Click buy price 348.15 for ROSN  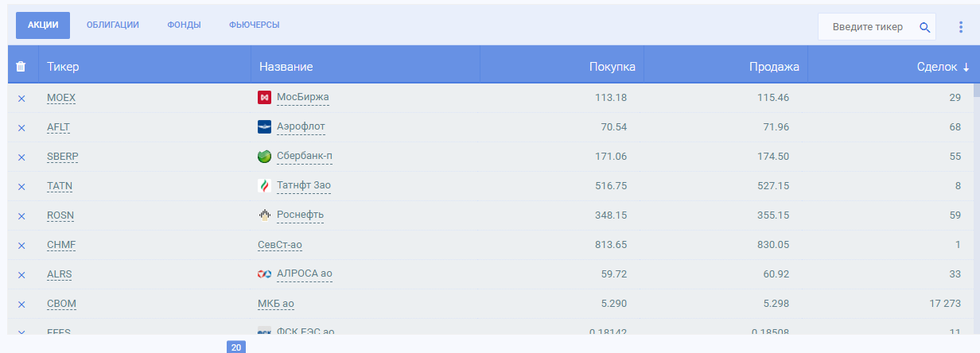point(611,215)
